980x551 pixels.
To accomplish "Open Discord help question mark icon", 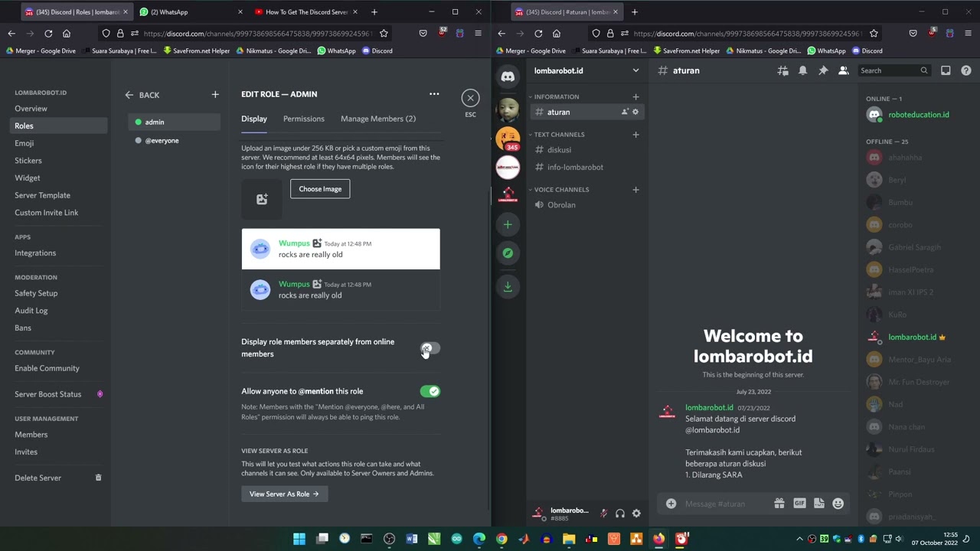I will coord(966,70).
